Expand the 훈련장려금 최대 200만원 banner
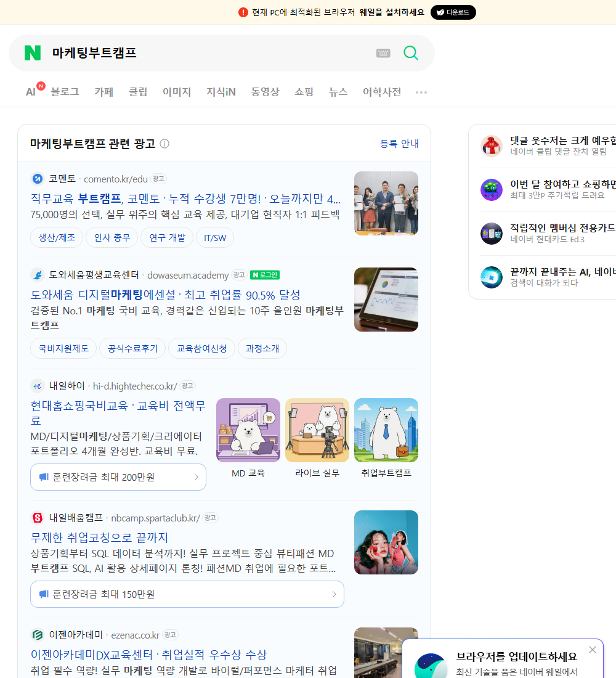Screen dimensions: 616x678 [118, 477]
